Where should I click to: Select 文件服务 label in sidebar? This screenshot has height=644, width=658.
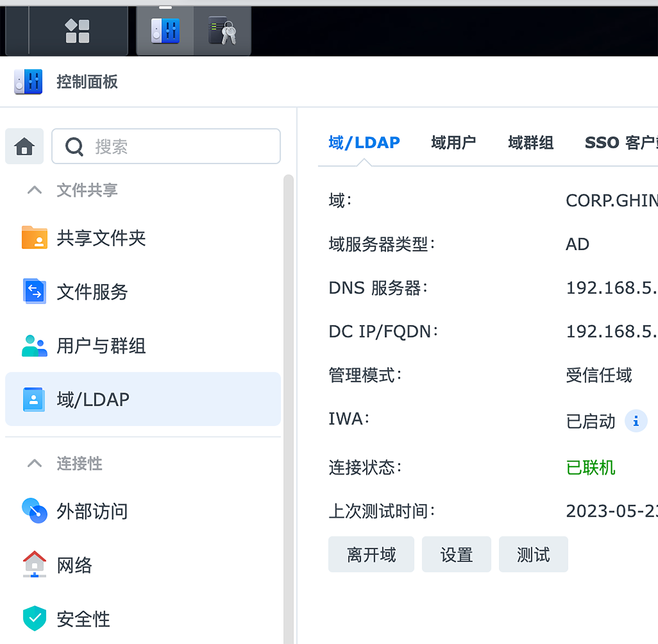point(92,291)
